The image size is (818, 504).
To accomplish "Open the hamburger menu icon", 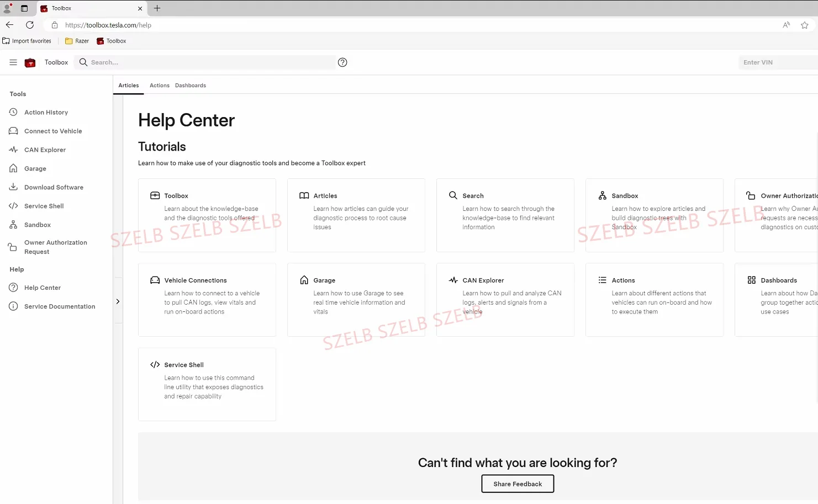I will click(13, 62).
